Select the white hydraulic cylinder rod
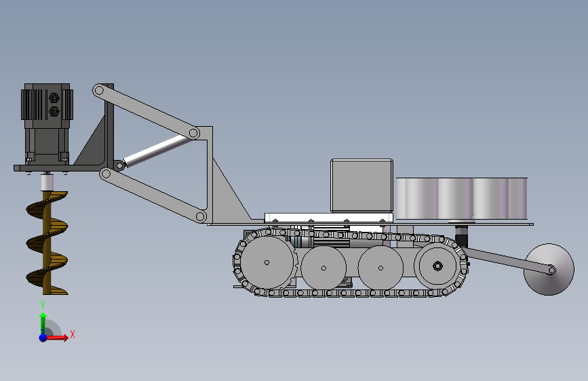Image resolution: width=588 pixels, height=381 pixels. click(x=157, y=151)
